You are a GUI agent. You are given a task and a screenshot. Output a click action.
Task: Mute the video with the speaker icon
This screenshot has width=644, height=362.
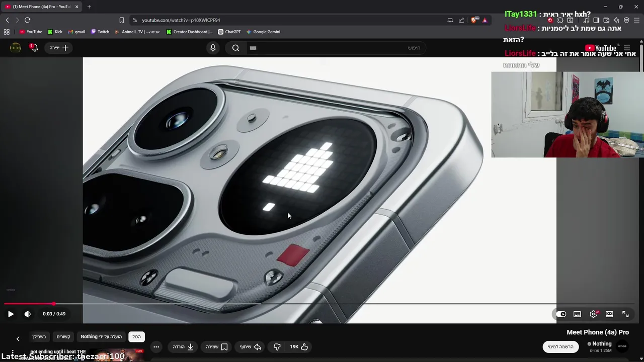[27, 314]
